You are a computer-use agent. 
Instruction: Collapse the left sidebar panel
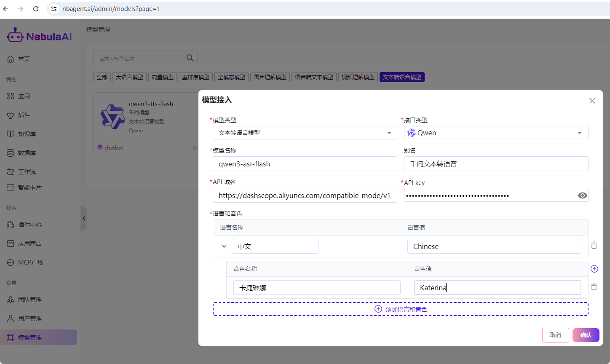[x=84, y=218]
